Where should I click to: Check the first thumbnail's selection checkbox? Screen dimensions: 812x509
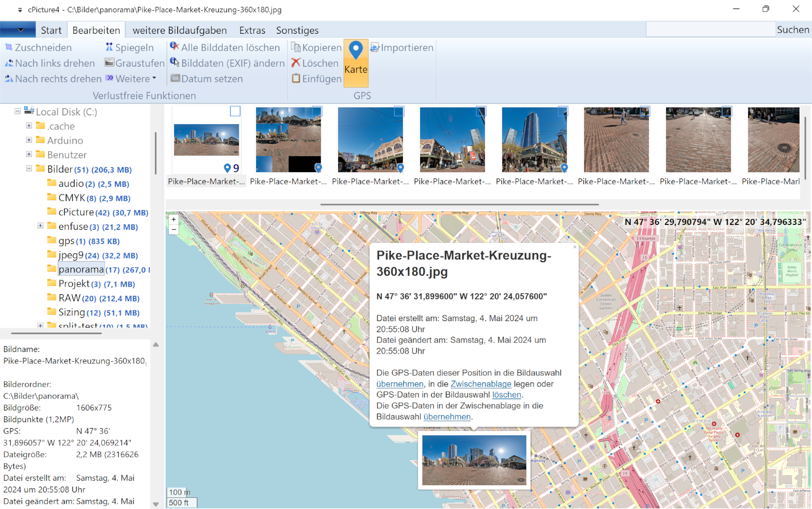click(x=235, y=111)
